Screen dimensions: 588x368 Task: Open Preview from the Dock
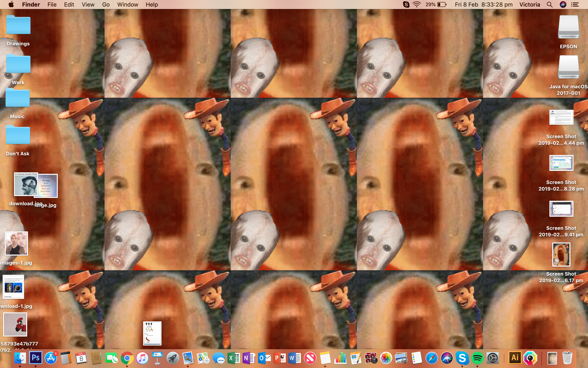(401, 358)
